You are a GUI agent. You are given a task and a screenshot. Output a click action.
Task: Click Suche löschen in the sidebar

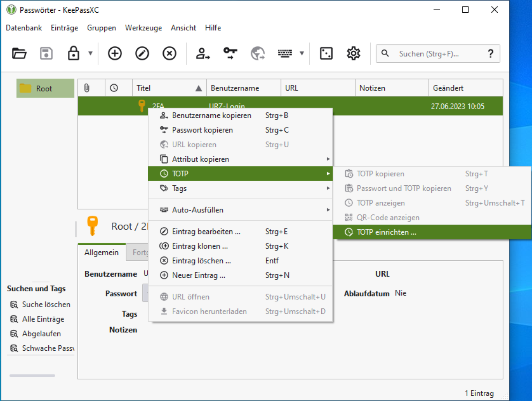click(46, 304)
